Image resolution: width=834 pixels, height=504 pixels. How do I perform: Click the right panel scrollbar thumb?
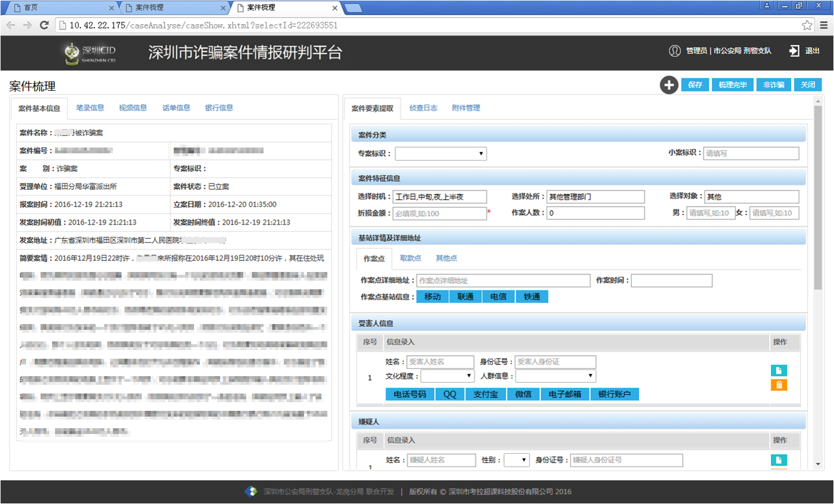click(x=818, y=197)
